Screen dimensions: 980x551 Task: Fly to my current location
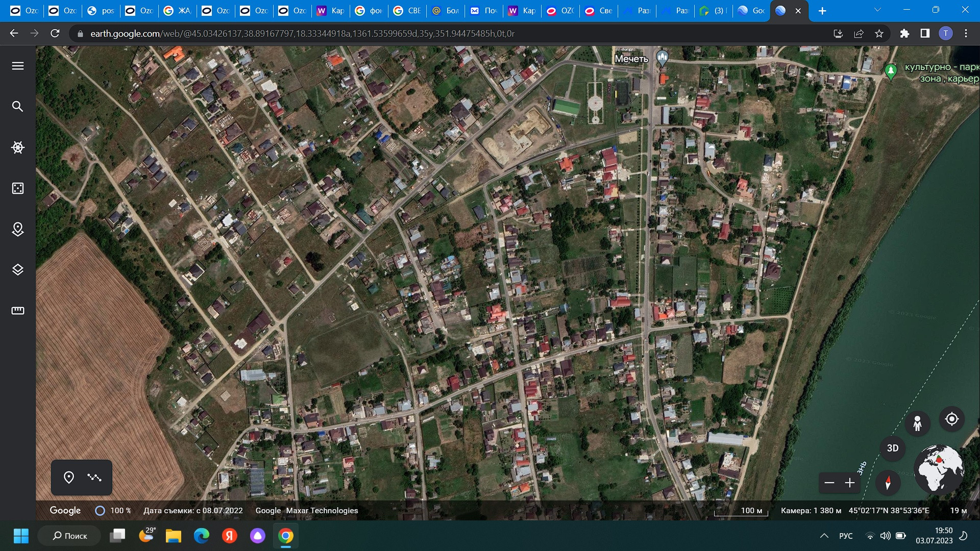click(951, 419)
